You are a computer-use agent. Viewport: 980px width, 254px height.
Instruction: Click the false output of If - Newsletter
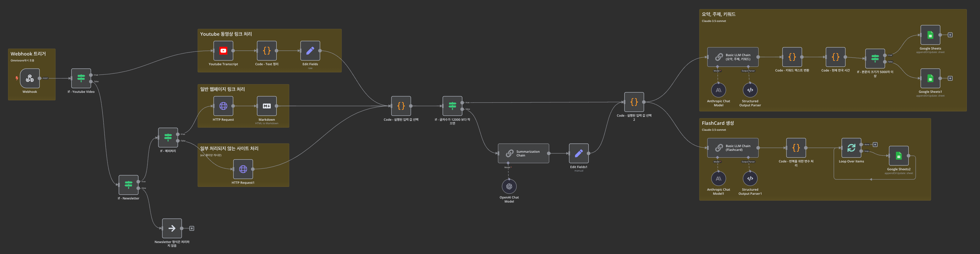tap(138, 188)
